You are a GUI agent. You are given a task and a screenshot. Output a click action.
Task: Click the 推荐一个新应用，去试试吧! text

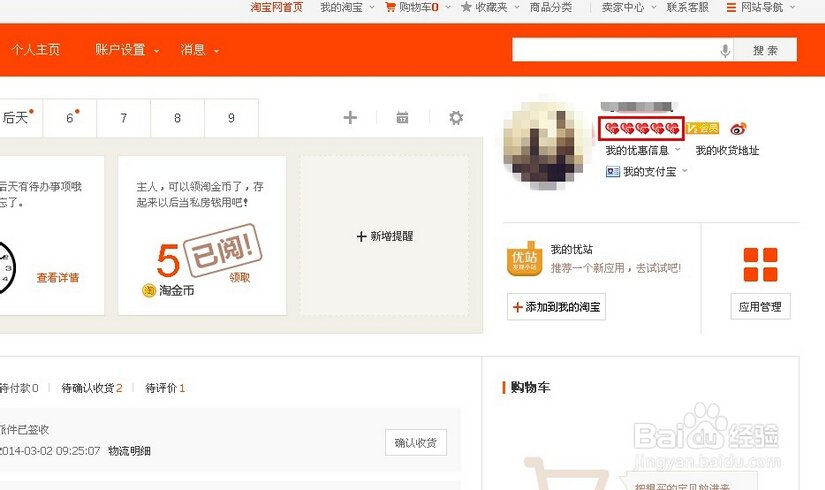(x=616, y=268)
